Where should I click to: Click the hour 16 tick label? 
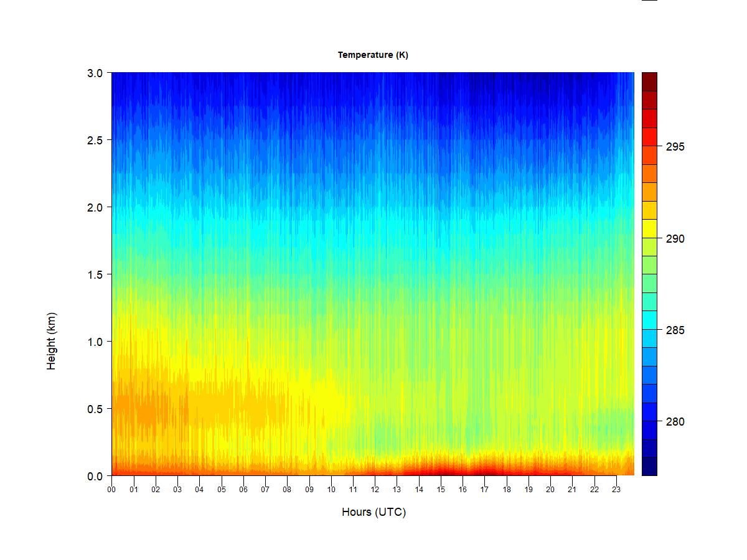tap(463, 490)
